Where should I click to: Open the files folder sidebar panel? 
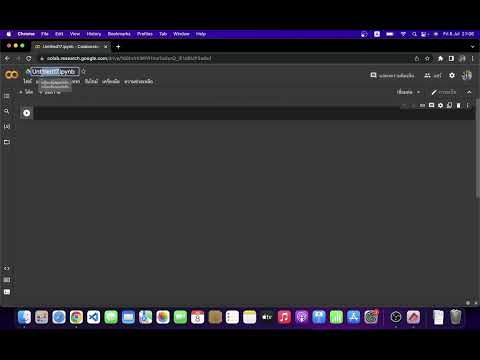pos(7,142)
